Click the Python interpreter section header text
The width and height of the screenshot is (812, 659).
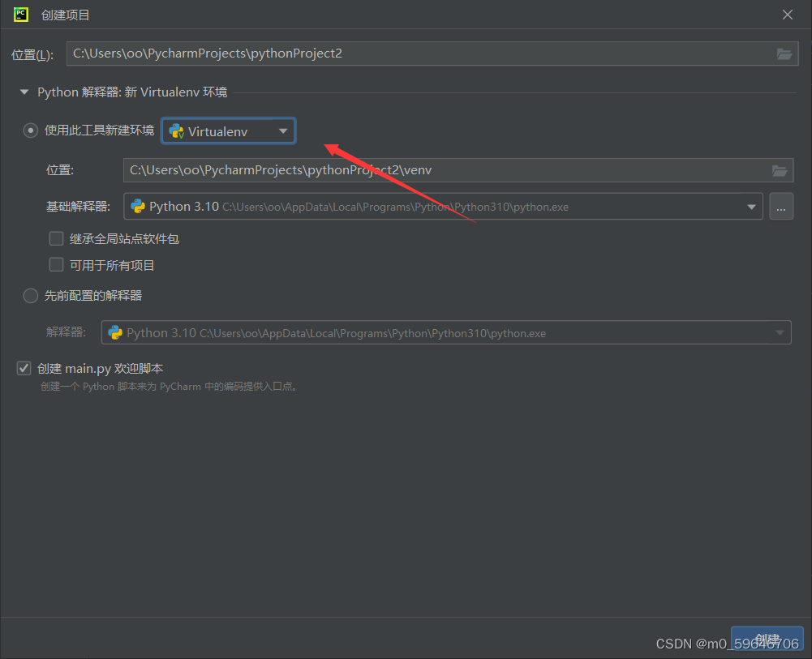[x=132, y=92]
